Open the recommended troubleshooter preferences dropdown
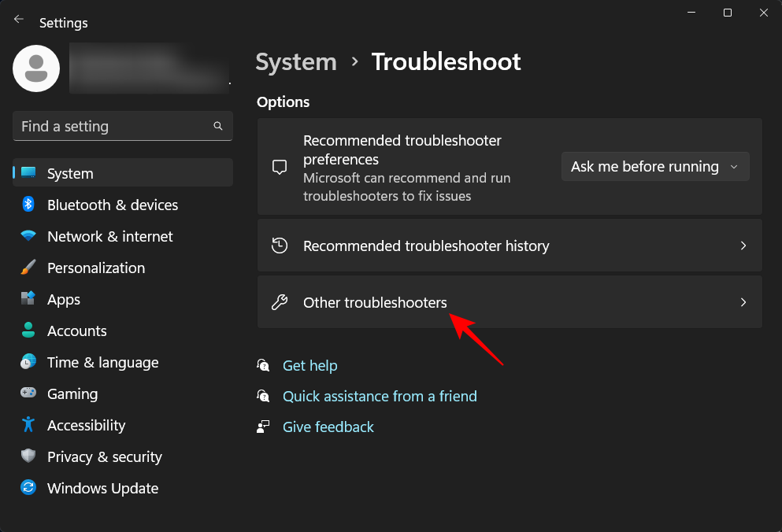The image size is (782, 532). pyautogui.click(x=654, y=166)
